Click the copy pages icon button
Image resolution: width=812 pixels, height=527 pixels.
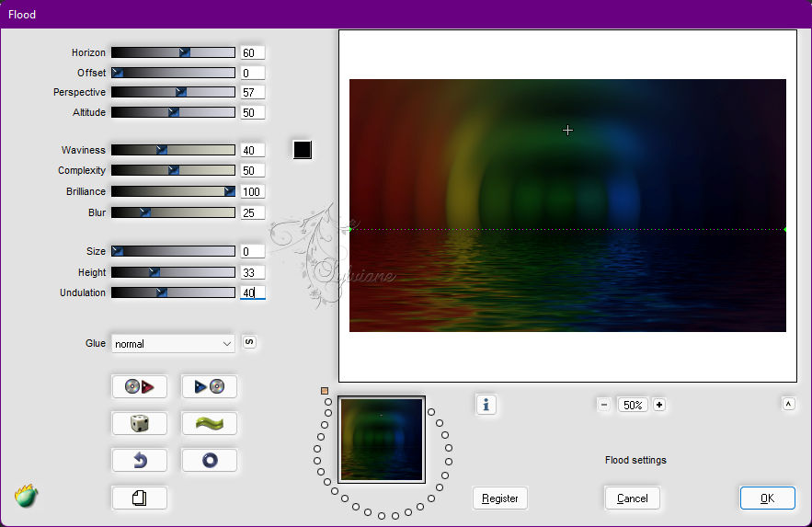pyautogui.click(x=139, y=498)
